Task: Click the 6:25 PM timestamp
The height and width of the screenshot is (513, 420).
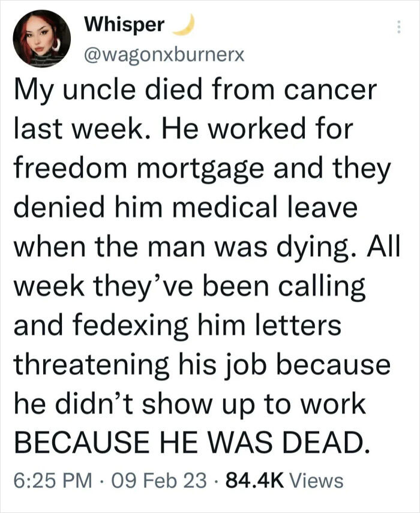Action: click(53, 480)
